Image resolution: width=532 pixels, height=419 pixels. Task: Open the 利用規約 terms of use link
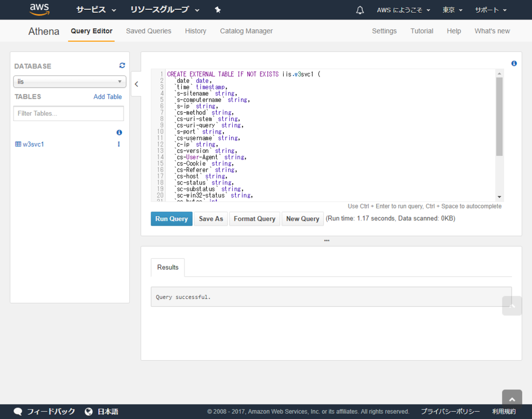(x=504, y=412)
